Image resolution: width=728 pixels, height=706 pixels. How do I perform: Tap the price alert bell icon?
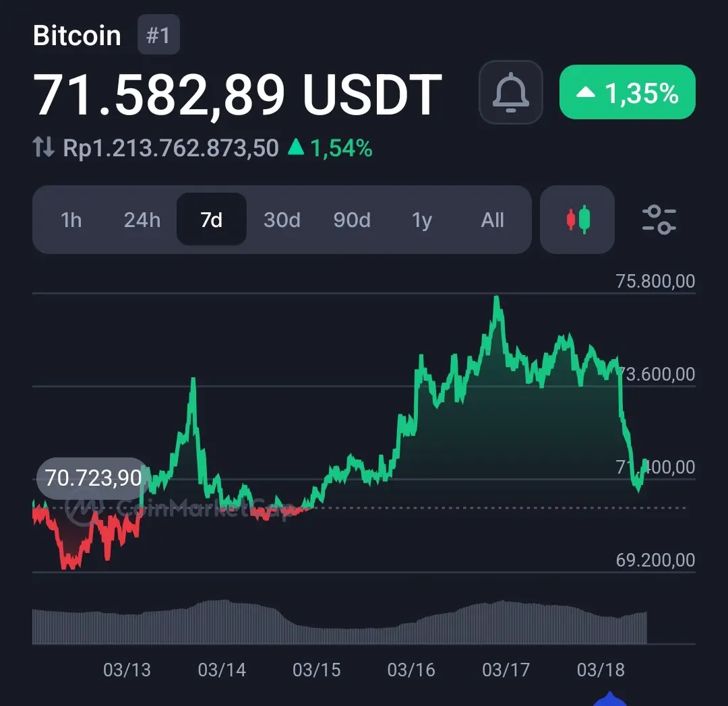pyautogui.click(x=510, y=92)
